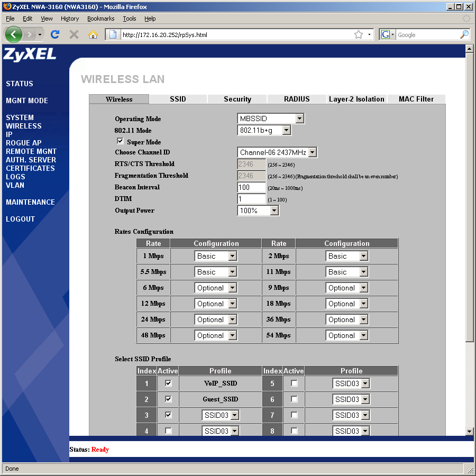The width and height of the screenshot is (476, 476).
Task: Open the Operating Mode dropdown
Action: (x=271, y=118)
